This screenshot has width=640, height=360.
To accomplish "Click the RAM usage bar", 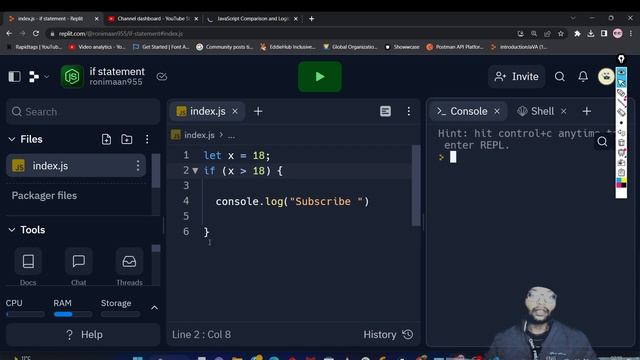I will [x=73, y=314].
